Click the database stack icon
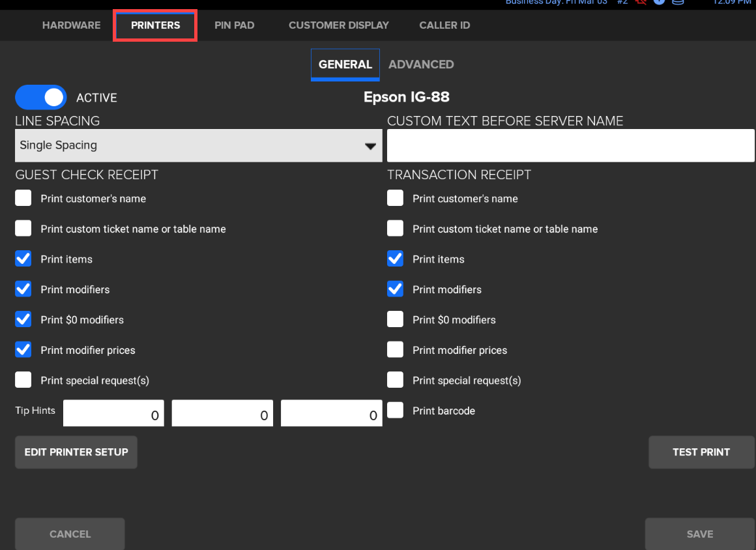Image resolution: width=756 pixels, height=550 pixels. (x=678, y=3)
